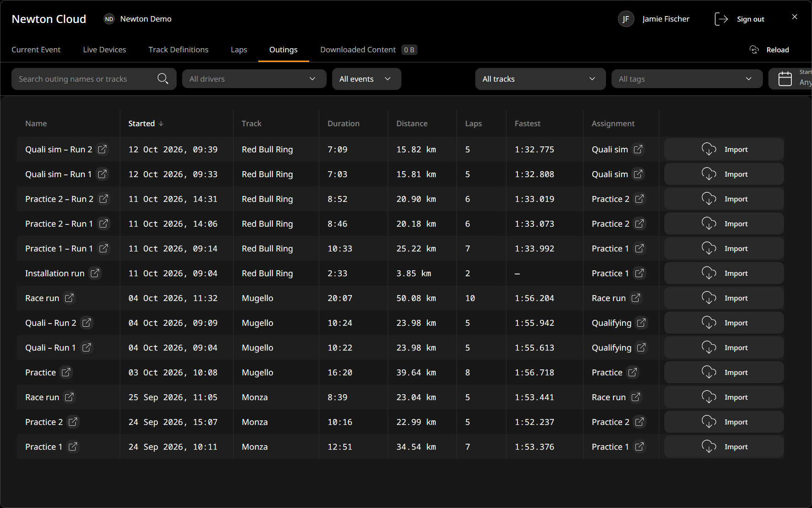Image resolution: width=812 pixels, height=508 pixels.
Task: Click the Reload cloud sync icon
Action: [754, 50]
